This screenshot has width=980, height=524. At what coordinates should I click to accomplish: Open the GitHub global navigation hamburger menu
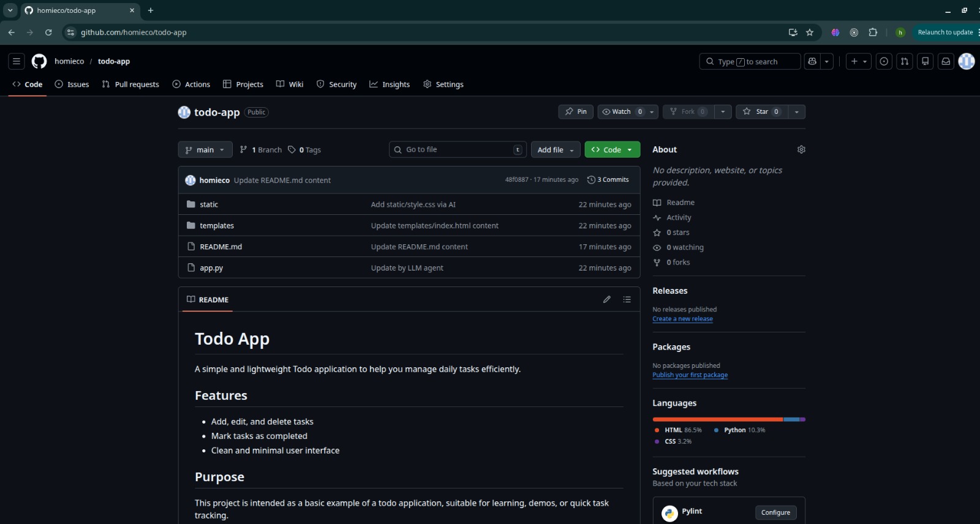coord(17,61)
